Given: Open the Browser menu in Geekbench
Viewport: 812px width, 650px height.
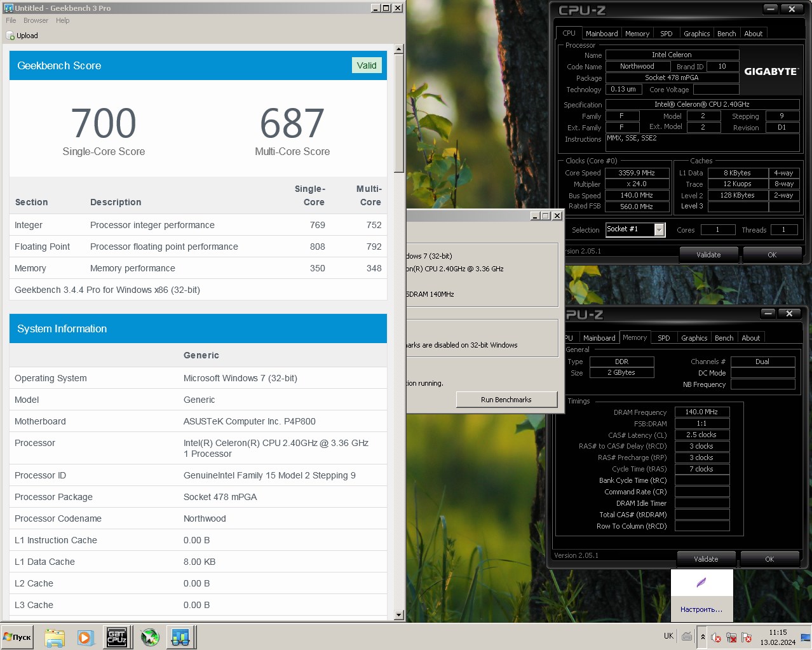Looking at the screenshot, I should (36, 20).
